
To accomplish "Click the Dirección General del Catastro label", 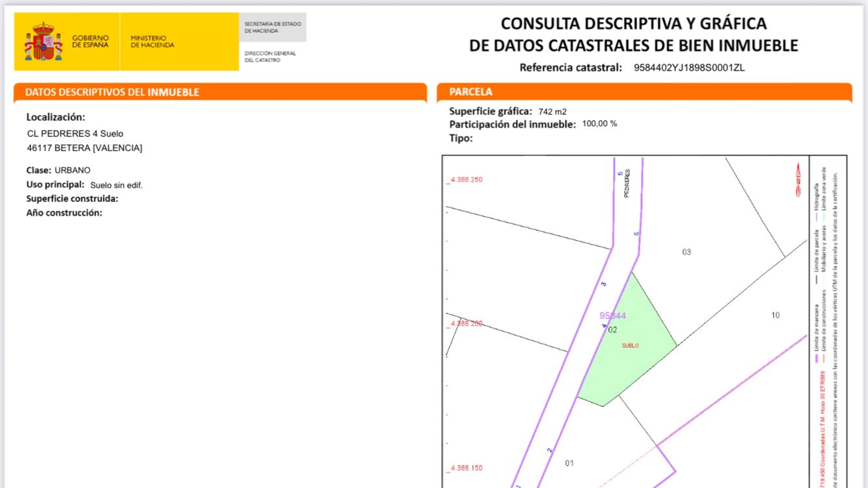I will click(270, 57).
